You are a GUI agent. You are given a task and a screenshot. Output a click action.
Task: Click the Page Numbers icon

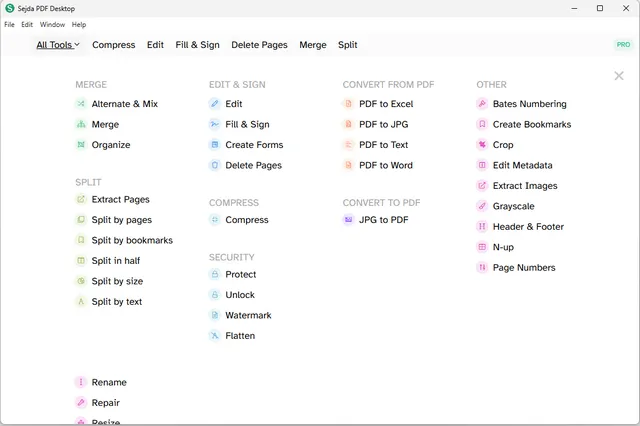482,268
